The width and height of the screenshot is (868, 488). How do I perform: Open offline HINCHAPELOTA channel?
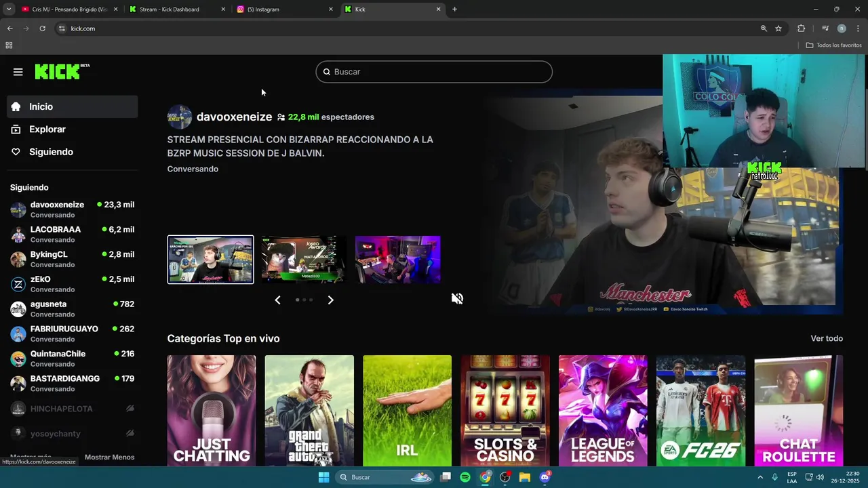73,409
